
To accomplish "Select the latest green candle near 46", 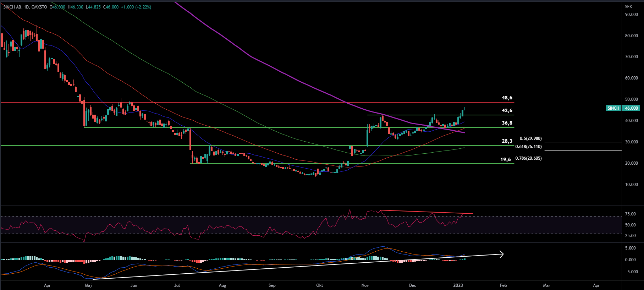I will point(462,113).
